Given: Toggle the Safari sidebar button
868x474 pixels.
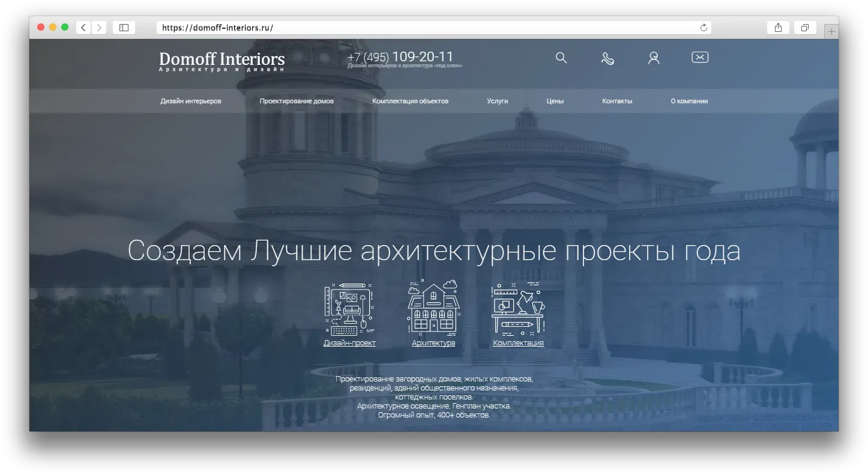Looking at the screenshot, I should coord(124,28).
